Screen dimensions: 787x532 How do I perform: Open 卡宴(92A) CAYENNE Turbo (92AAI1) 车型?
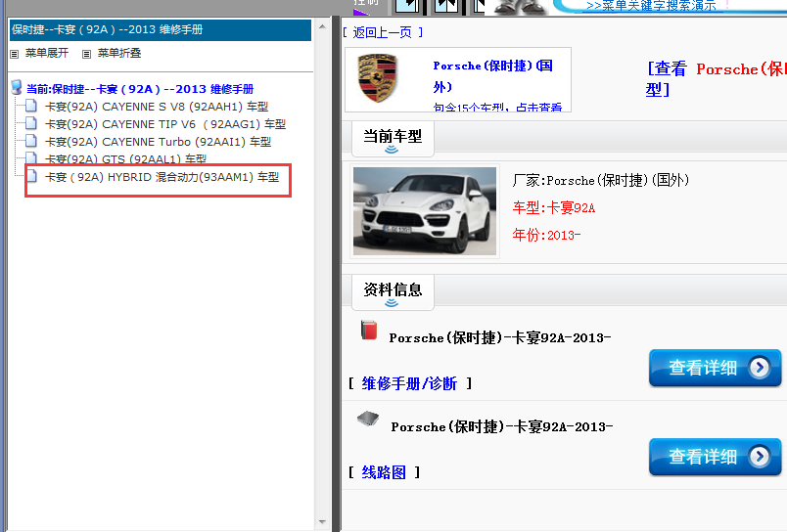[159, 142]
